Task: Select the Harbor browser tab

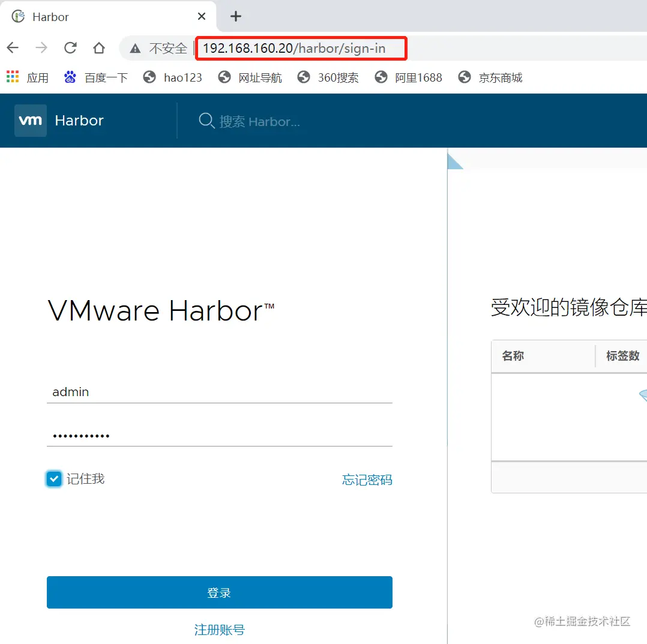Action: click(108, 16)
